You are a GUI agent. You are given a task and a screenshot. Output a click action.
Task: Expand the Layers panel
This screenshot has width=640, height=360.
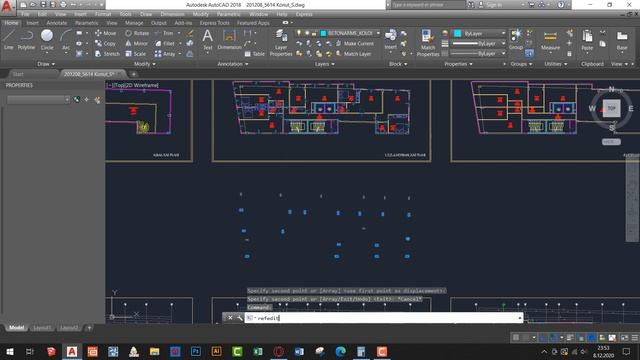click(x=325, y=64)
